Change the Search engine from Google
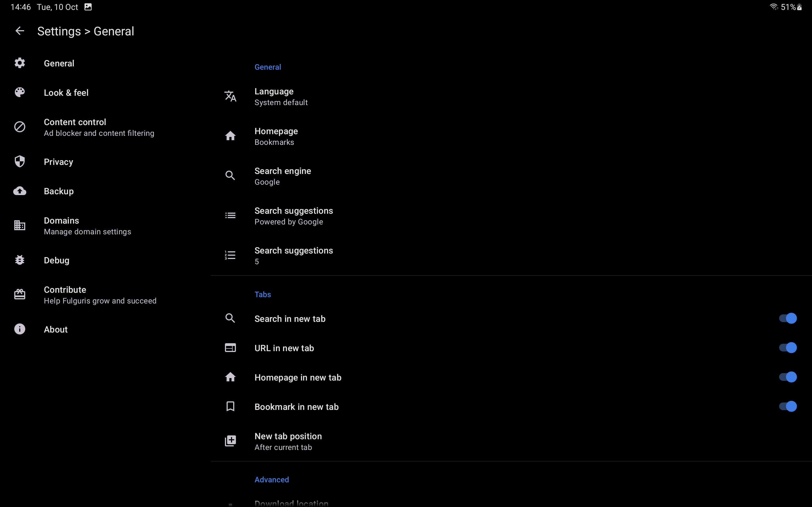This screenshot has height=507, width=812. click(511, 176)
